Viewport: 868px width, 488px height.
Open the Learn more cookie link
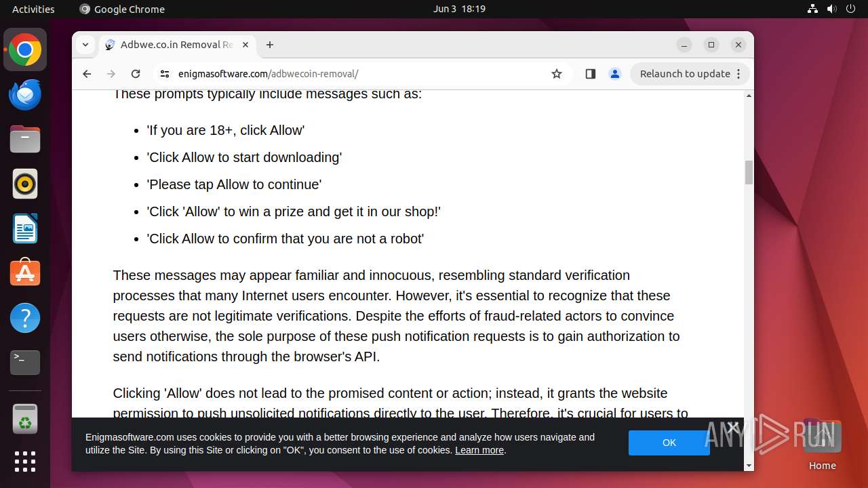[x=479, y=450]
